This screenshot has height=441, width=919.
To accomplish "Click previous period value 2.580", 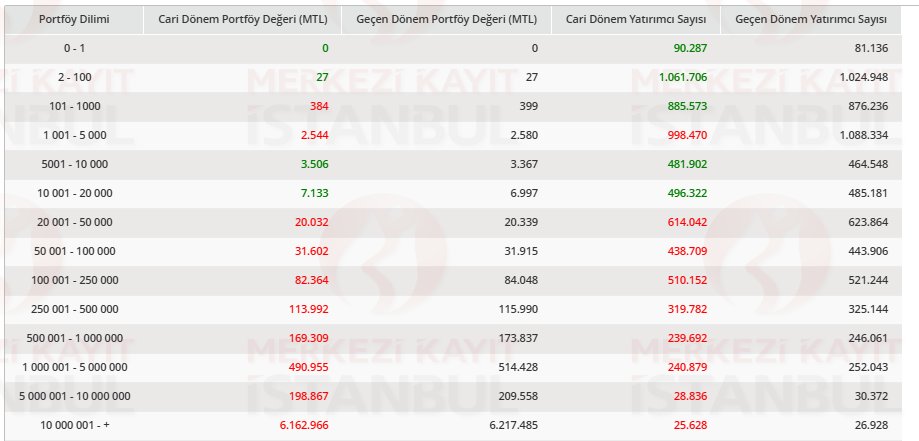I will [524, 135].
